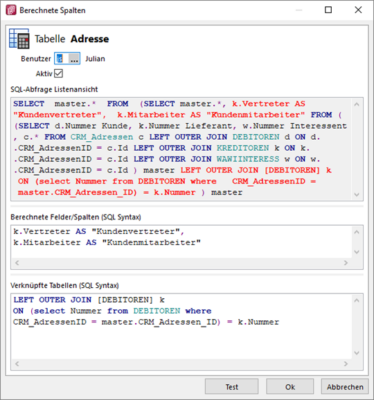The image size is (374, 400).
Task: Click the word CRM_Adressen in the SQL-Abfrage box
Action: pos(102,137)
